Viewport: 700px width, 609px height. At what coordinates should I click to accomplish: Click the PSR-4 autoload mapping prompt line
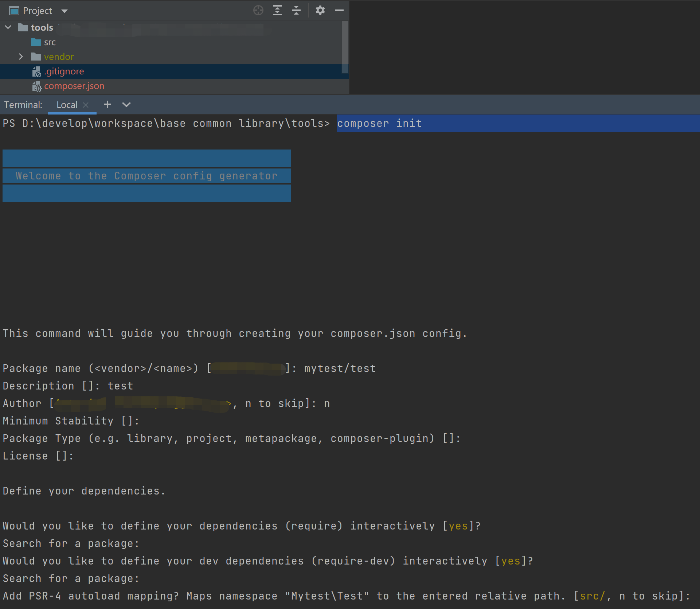(x=347, y=596)
